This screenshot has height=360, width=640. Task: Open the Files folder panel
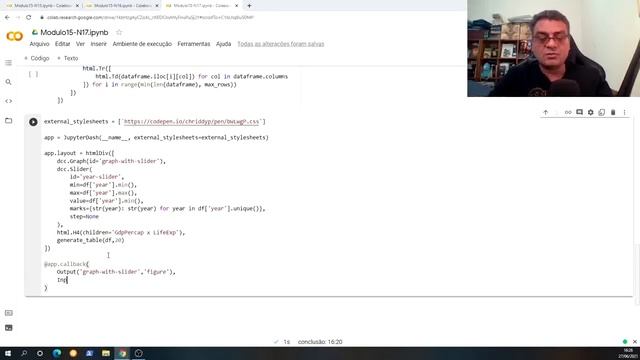(9, 120)
